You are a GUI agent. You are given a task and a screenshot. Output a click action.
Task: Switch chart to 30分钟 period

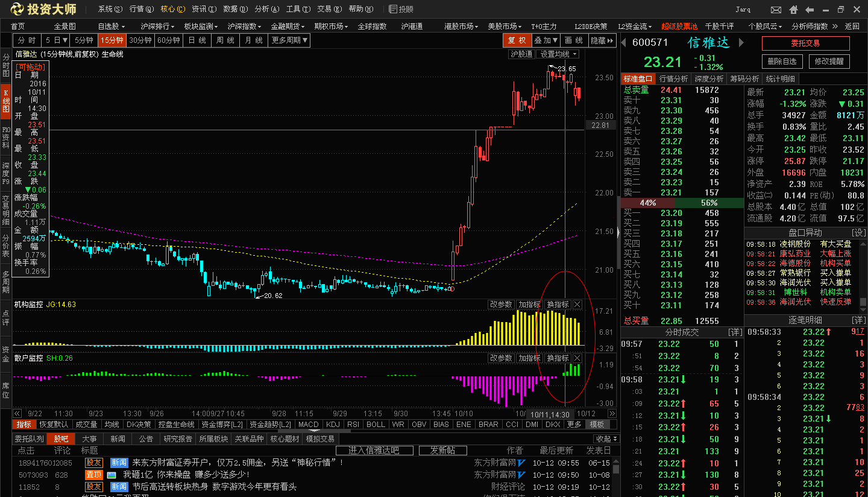pos(140,40)
